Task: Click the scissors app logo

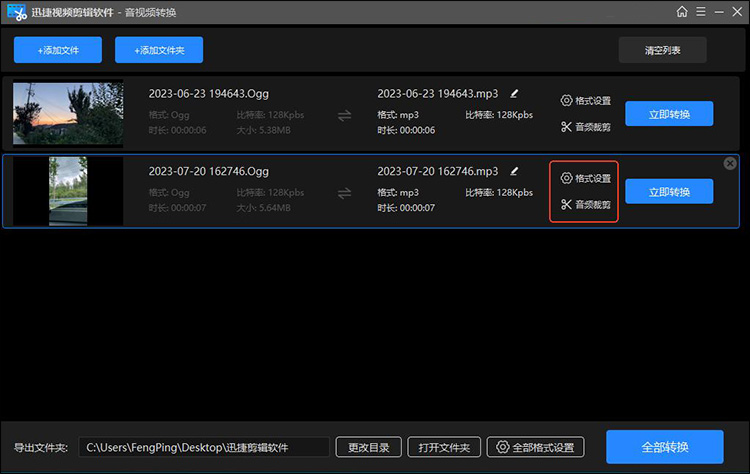Action: coord(17,12)
